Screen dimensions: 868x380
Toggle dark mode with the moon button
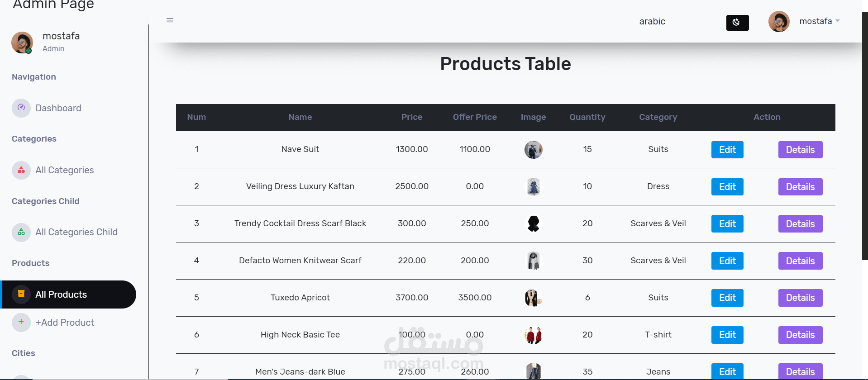(737, 23)
